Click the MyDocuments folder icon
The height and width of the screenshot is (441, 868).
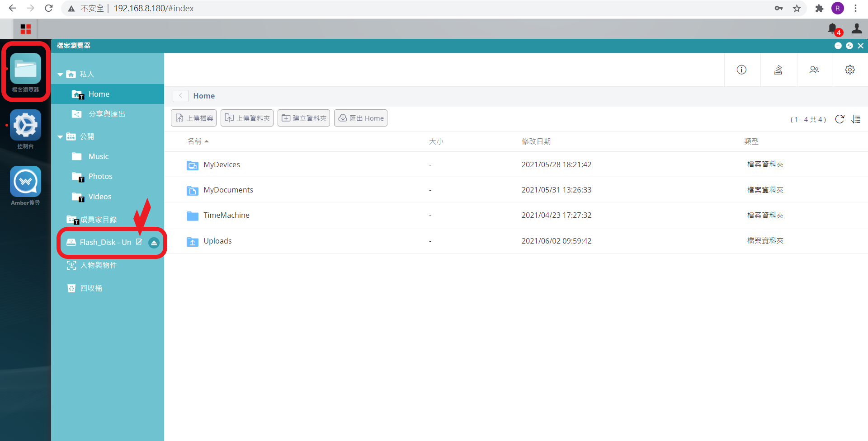(193, 190)
